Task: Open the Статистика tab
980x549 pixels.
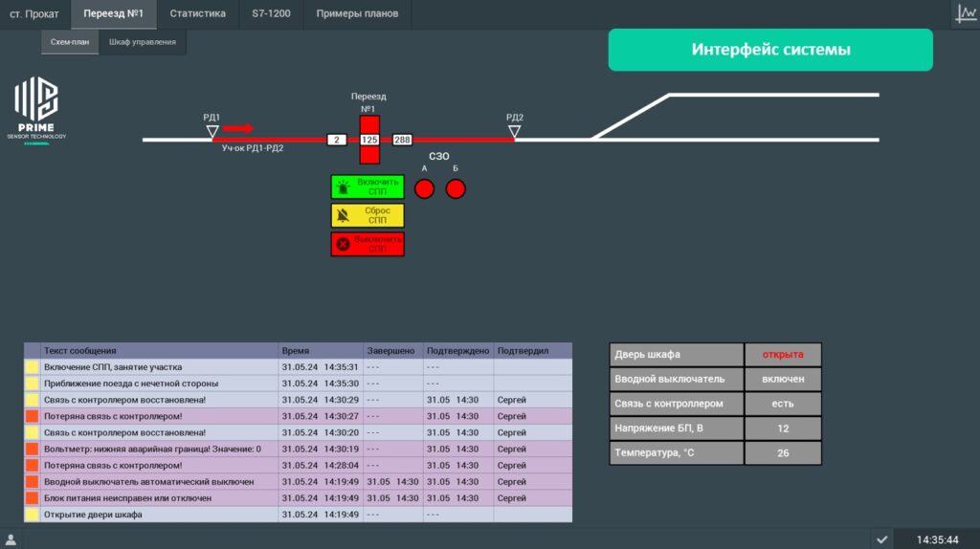Action: tap(197, 14)
